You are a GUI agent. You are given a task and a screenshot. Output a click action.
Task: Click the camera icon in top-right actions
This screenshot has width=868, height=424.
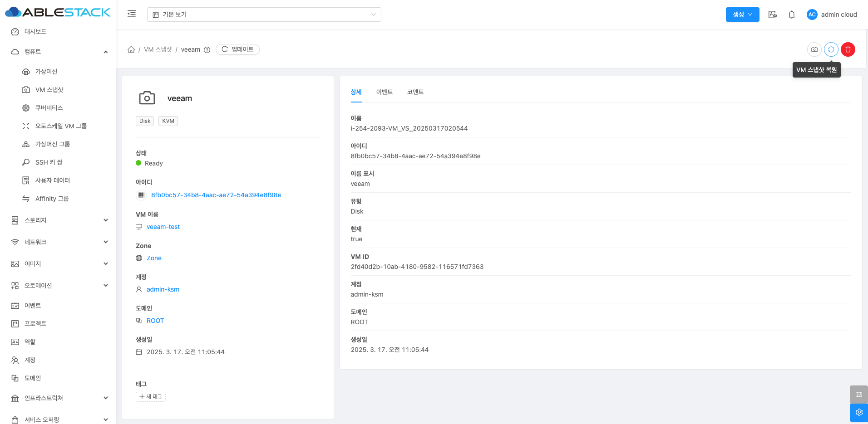[814, 49]
